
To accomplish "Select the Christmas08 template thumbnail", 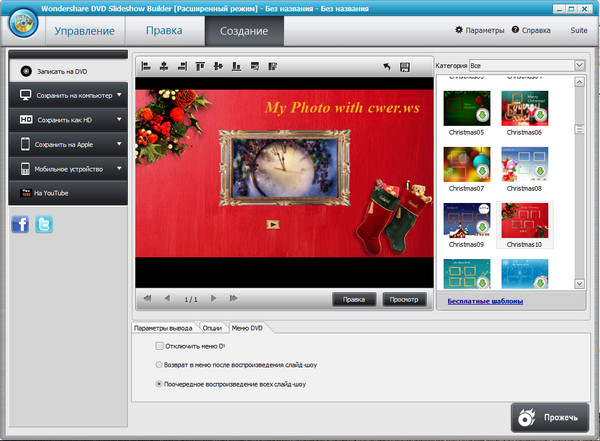I will pyautogui.click(x=525, y=164).
